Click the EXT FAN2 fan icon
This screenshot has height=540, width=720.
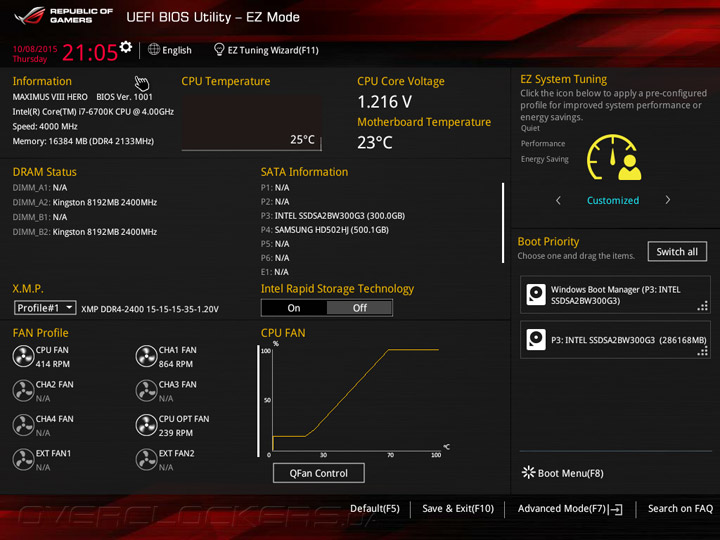[x=146, y=460]
